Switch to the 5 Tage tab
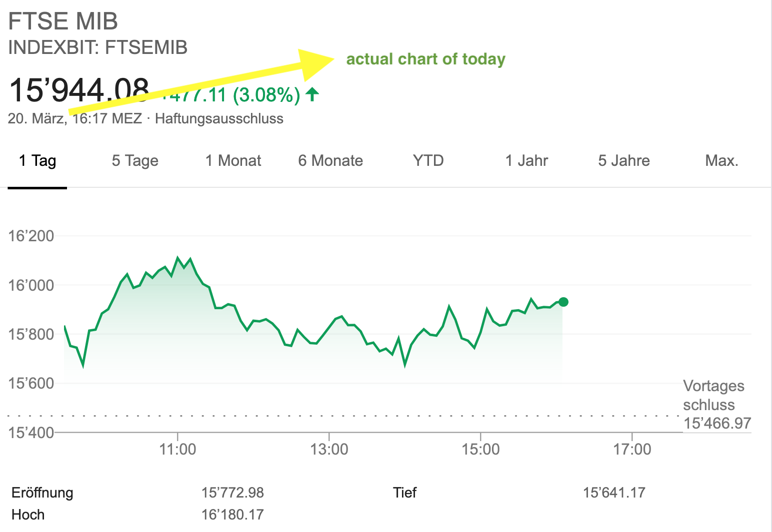 [135, 161]
